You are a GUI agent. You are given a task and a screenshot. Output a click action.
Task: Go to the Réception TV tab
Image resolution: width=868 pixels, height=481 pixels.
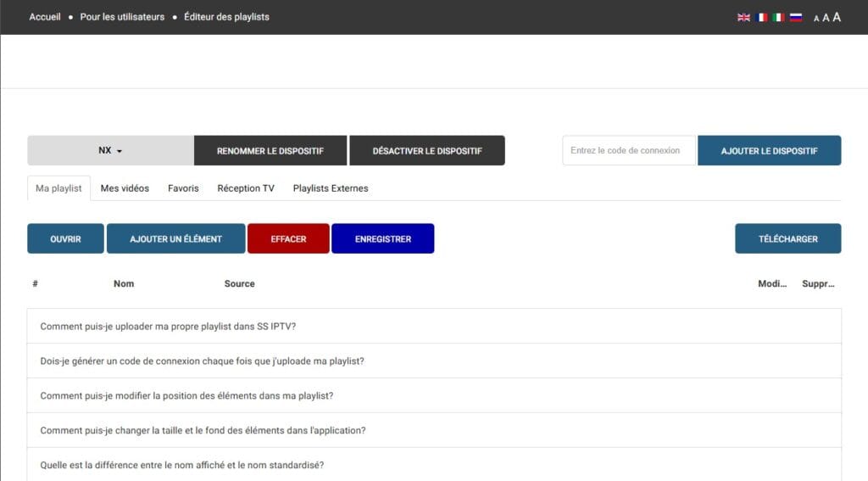(246, 188)
